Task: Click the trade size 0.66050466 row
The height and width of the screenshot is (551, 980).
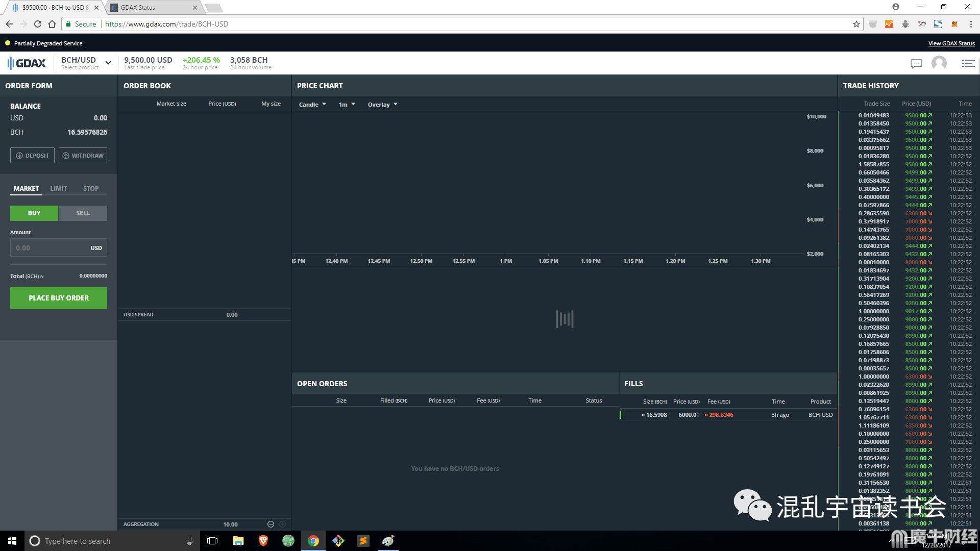Action: (909, 172)
